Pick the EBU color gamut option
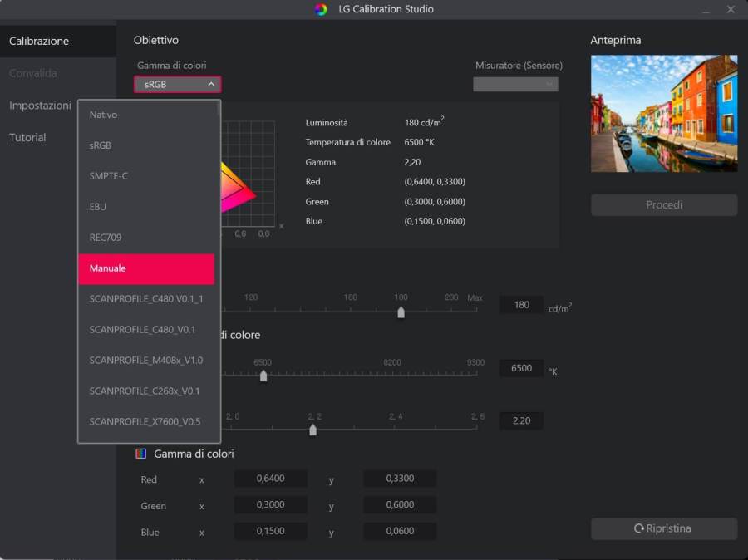Image resolution: width=748 pixels, height=560 pixels. [x=146, y=207]
